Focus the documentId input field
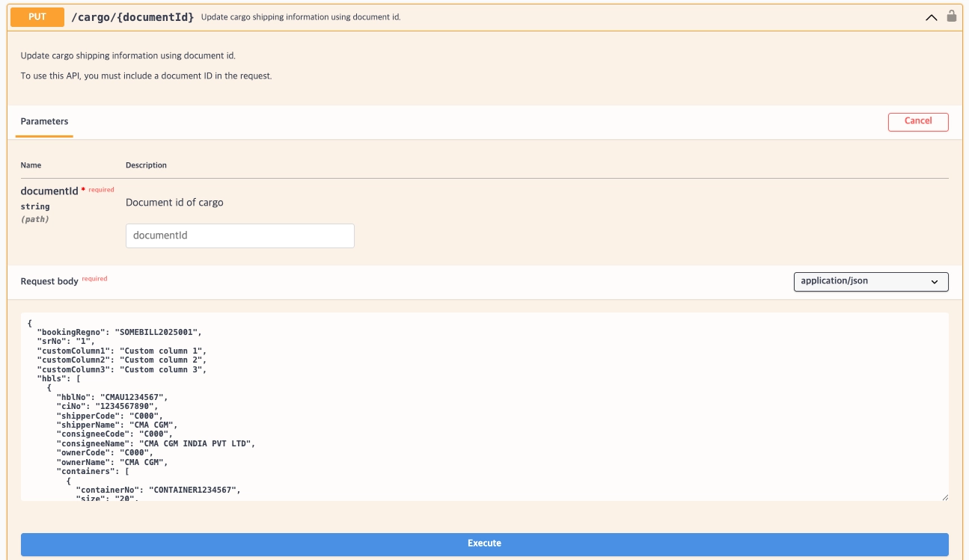969x560 pixels. [x=240, y=236]
